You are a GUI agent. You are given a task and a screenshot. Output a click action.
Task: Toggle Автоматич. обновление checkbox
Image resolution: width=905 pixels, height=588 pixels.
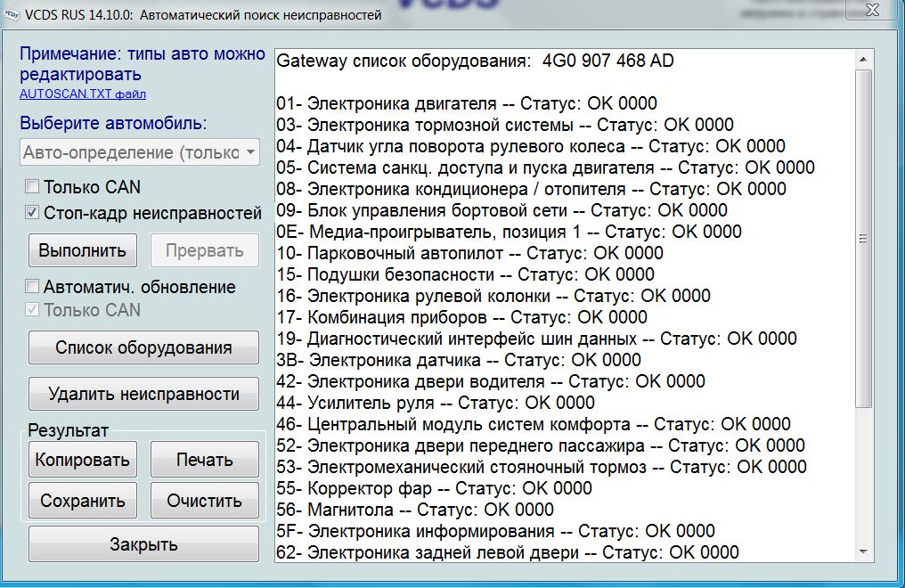[32, 287]
